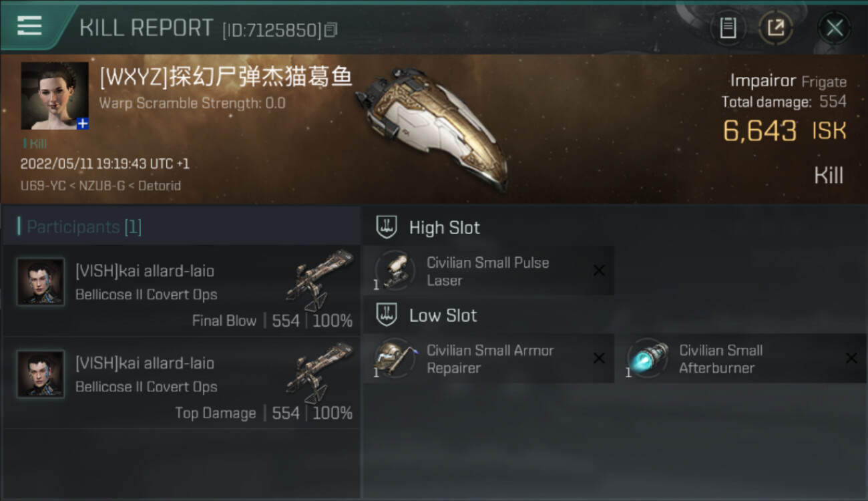Click the X beside Civilian Small Afterburner
Image resolution: width=868 pixels, height=501 pixels.
click(x=851, y=359)
